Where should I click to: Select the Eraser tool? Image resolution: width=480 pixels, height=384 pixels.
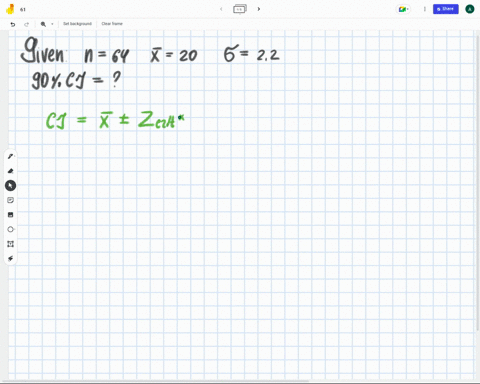[10, 171]
